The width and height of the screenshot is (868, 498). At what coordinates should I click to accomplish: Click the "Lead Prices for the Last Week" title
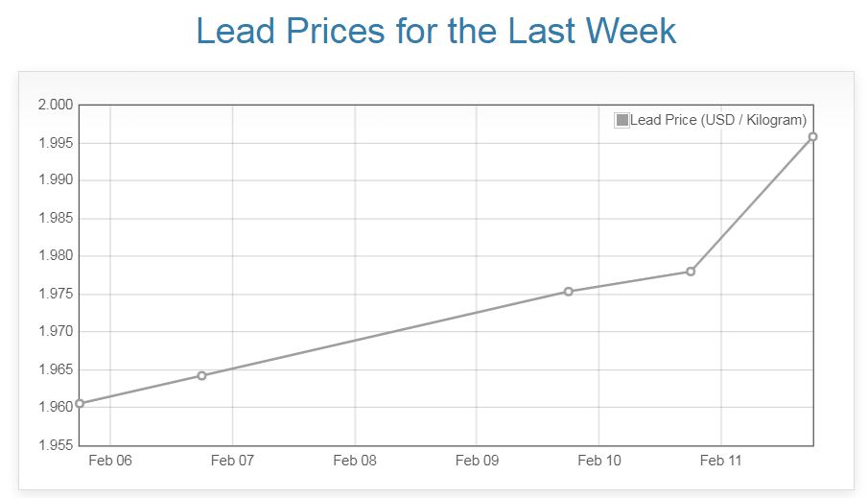pyautogui.click(x=436, y=32)
